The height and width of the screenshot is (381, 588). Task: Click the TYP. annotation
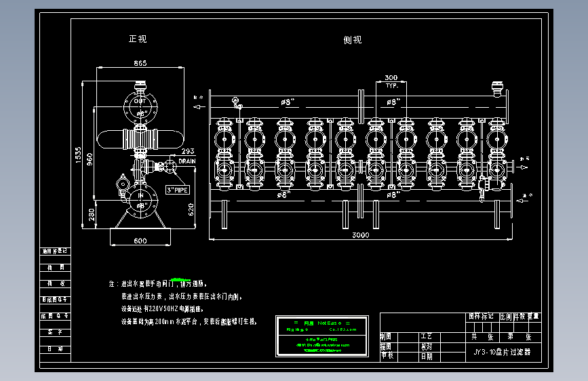pyautogui.click(x=392, y=86)
